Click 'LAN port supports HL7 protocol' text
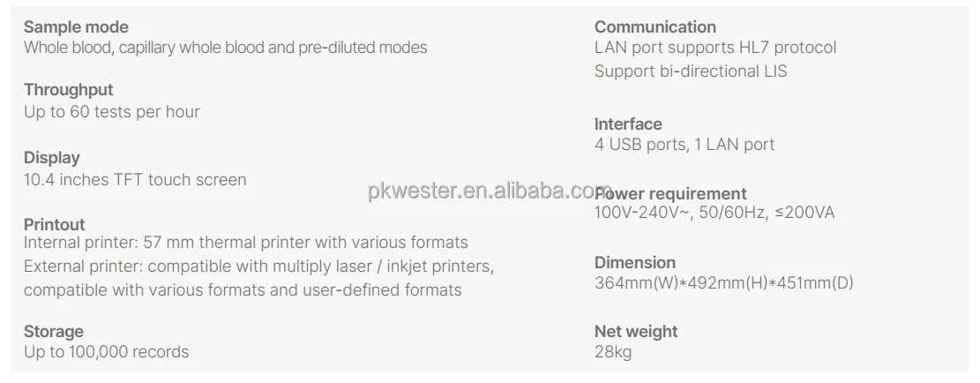 715,48
